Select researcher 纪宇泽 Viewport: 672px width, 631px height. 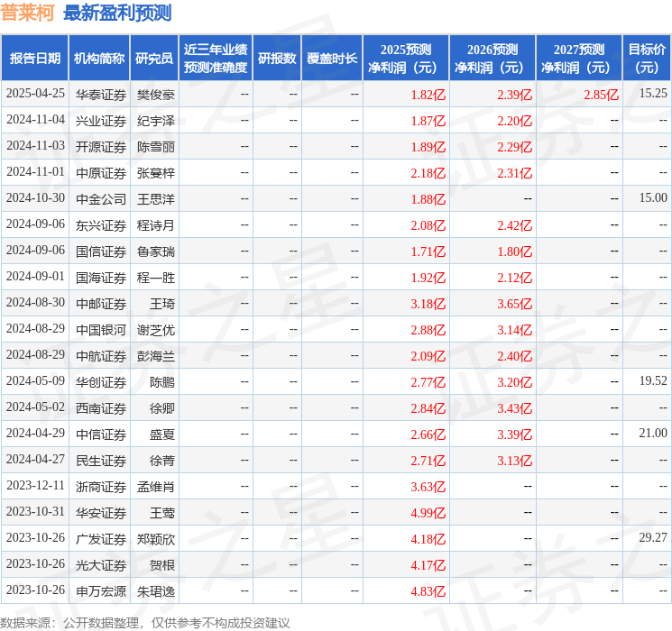[155, 121]
